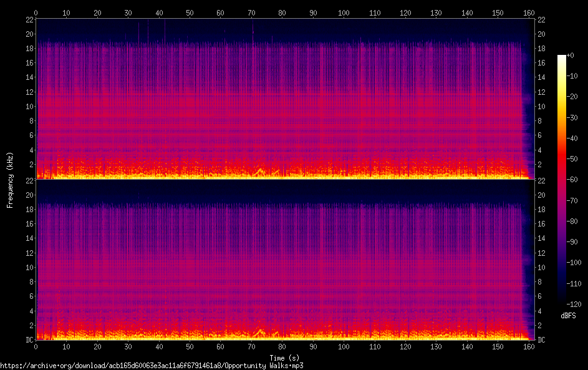
Task: Click the white top of the dBFS color bar
Action: pyautogui.click(x=562, y=57)
